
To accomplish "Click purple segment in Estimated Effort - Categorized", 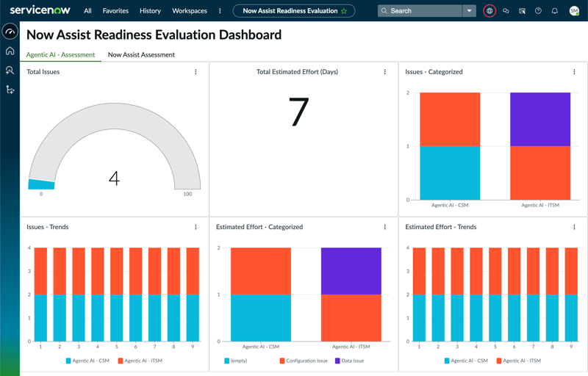I will 351,271.
